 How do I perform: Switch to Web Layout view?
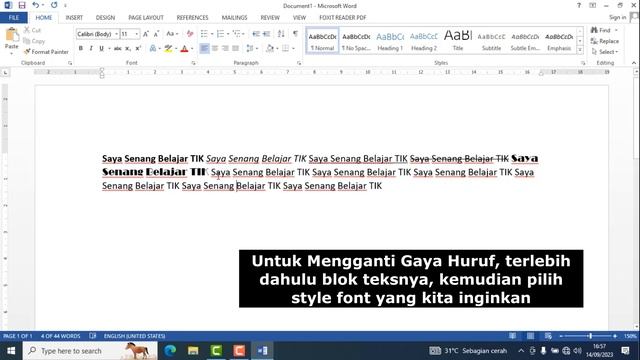548,336
